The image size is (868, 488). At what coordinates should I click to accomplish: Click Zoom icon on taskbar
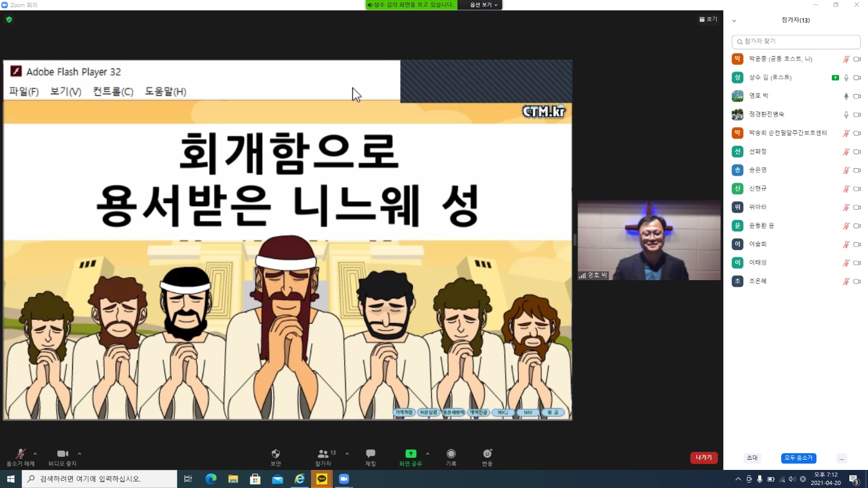tap(344, 479)
